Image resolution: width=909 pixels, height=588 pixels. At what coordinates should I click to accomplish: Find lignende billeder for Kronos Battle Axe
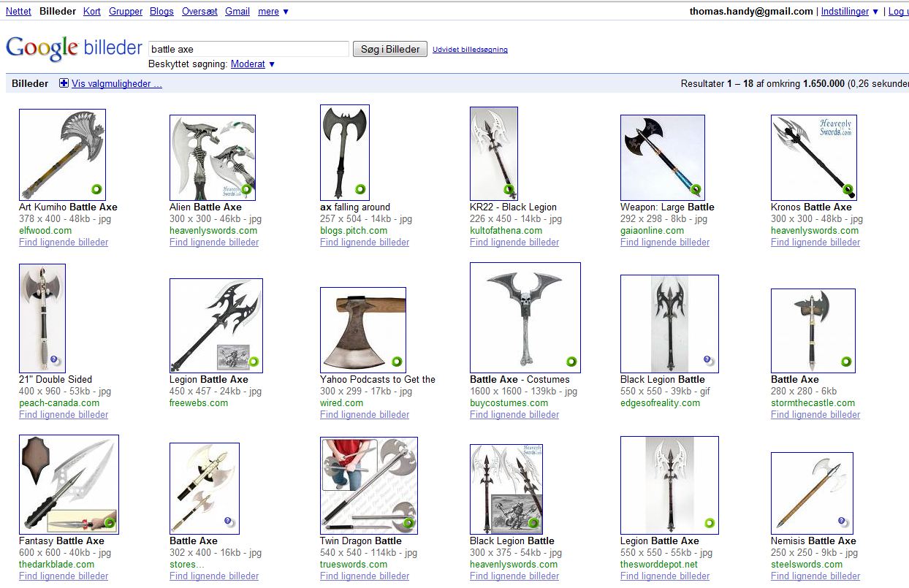click(x=815, y=243)
